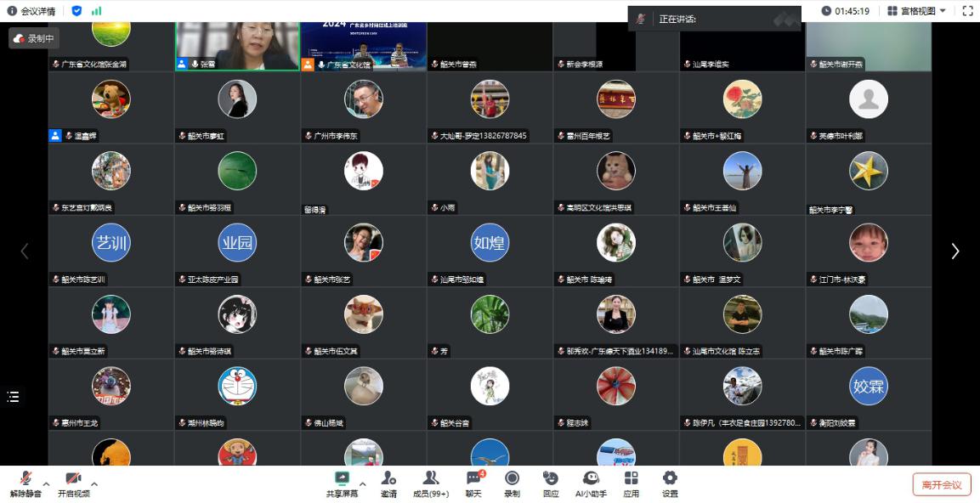Open meeting settings (设置) gear
Viewport: 980px width, 503px height.
tap(670, 479)
